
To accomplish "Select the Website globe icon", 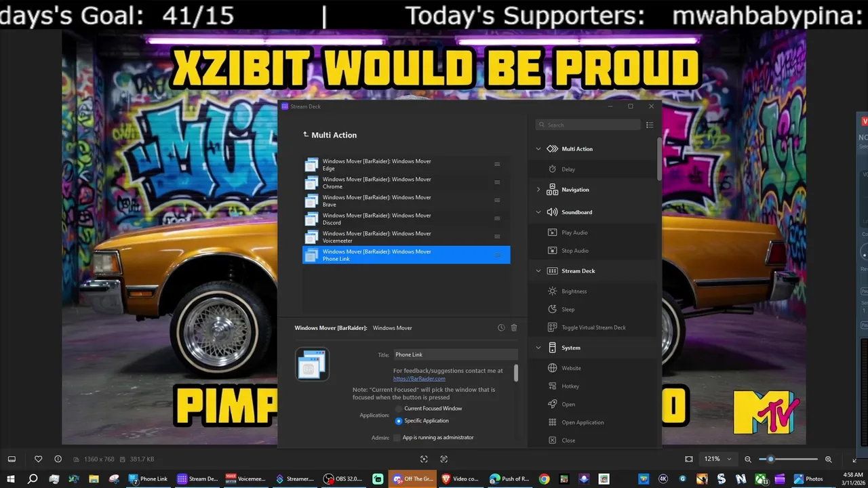I will tap(553, 368).
